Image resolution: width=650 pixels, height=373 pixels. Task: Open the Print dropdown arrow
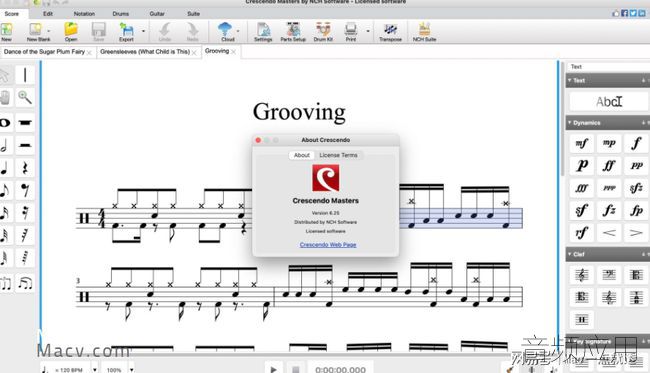tap(368, 31)
